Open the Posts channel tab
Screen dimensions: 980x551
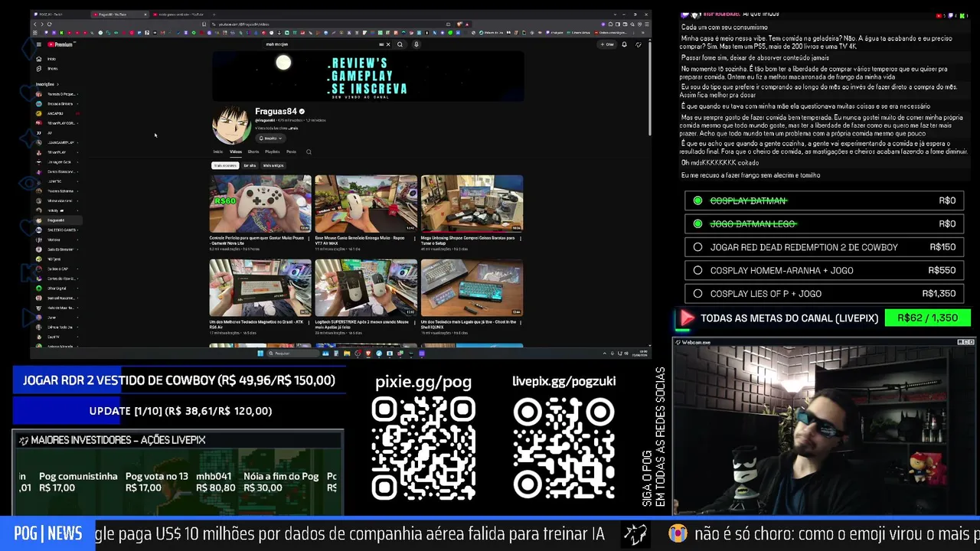(x=292, y=152)
